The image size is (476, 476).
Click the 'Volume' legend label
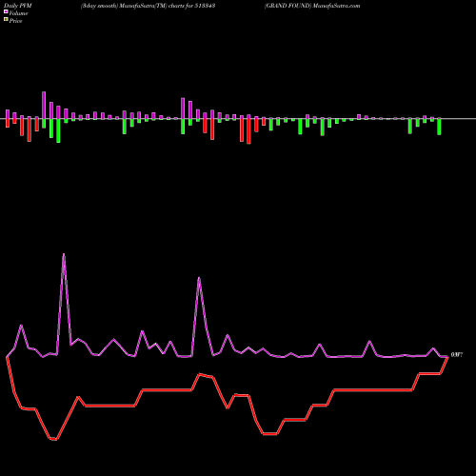point(18,13)
